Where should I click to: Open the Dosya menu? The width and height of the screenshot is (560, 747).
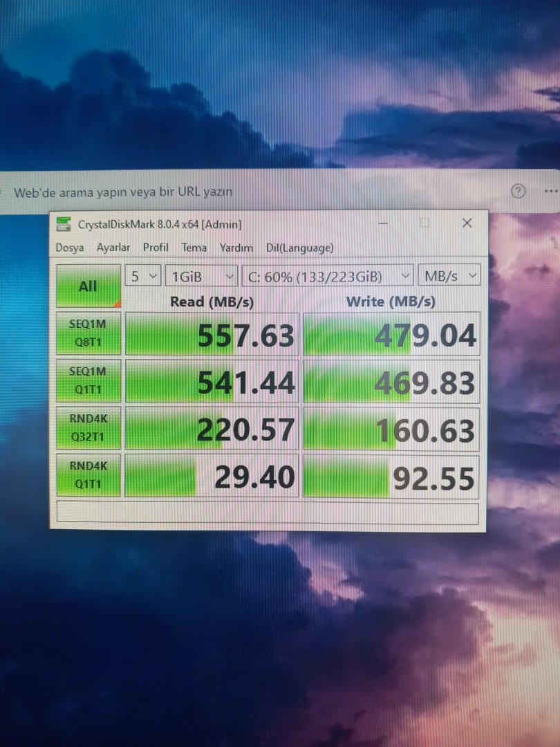pyautogui.click(x=70, y=248)
